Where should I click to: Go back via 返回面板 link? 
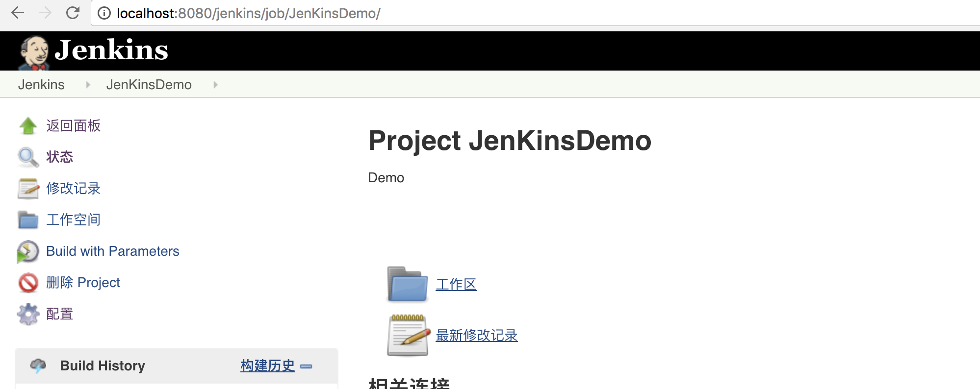pos(74,126)
